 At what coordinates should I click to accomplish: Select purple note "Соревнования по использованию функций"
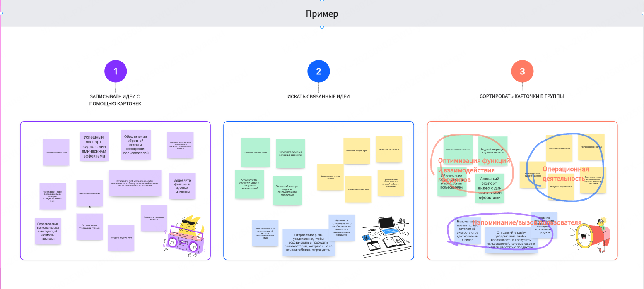48,232
